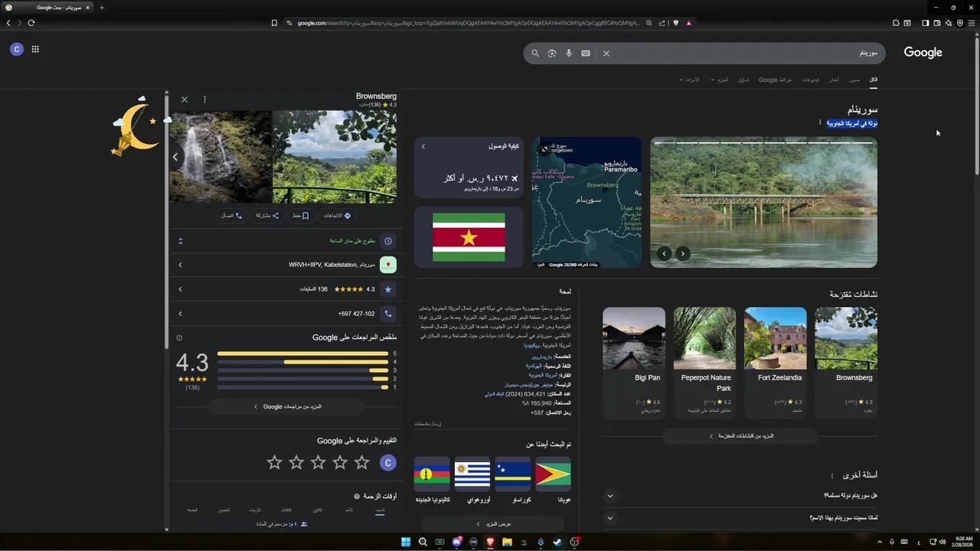Open the Suriname flag image card
This screenshot has width=980, height=551.
tap(469, 237)
